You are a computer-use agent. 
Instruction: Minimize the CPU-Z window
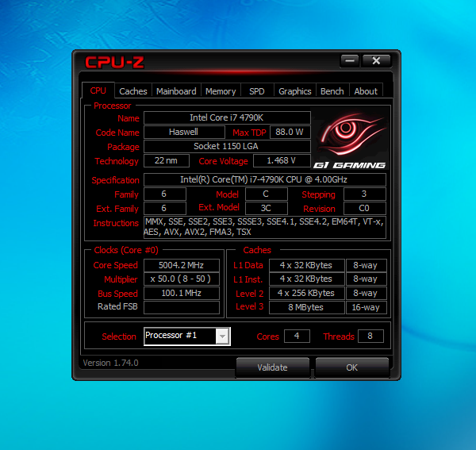[x=350, y=61]
